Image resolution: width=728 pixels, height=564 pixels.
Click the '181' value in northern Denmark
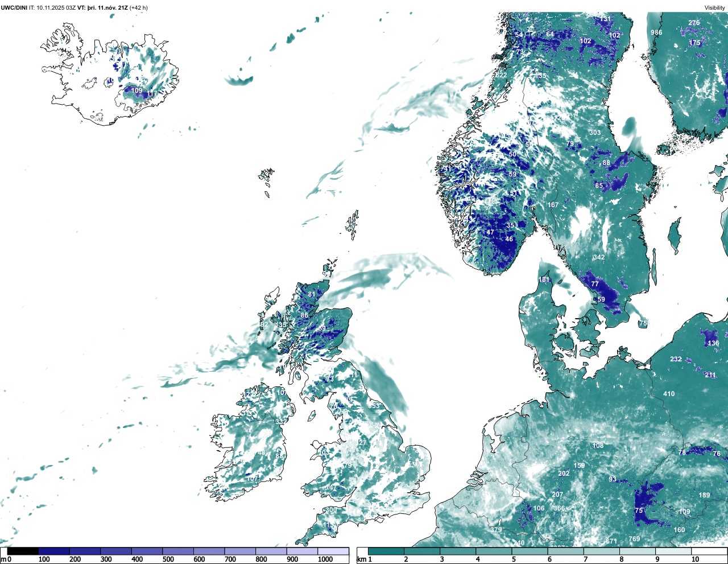coord(544,279)
